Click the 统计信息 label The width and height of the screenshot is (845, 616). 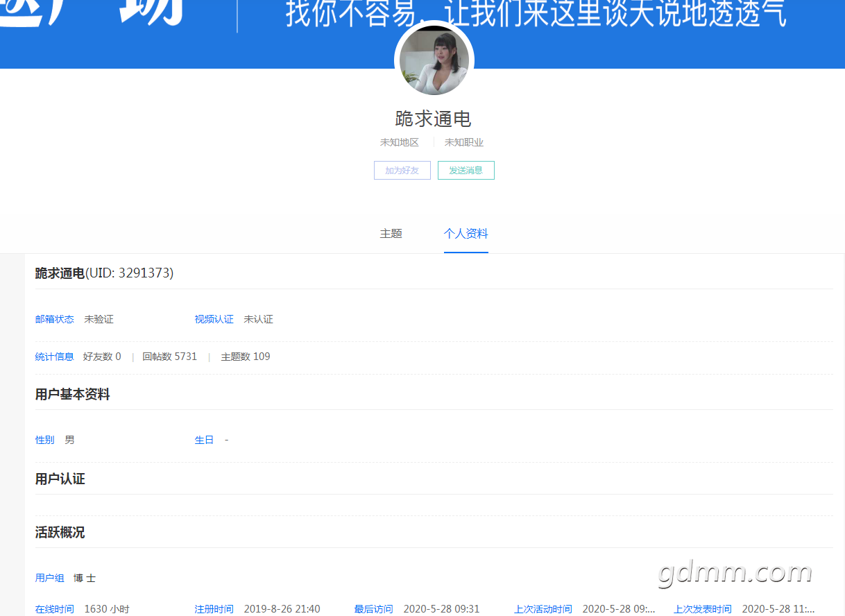[55, 357]
